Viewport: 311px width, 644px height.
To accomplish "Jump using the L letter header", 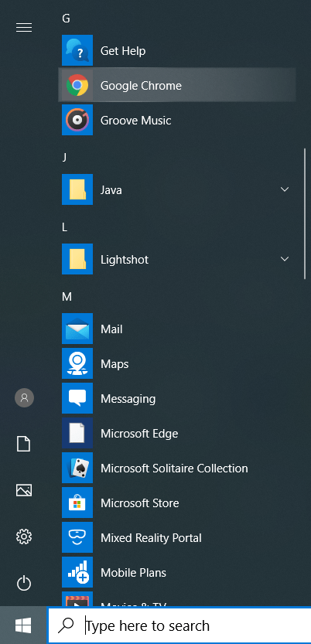I will (x=64, y=227).
